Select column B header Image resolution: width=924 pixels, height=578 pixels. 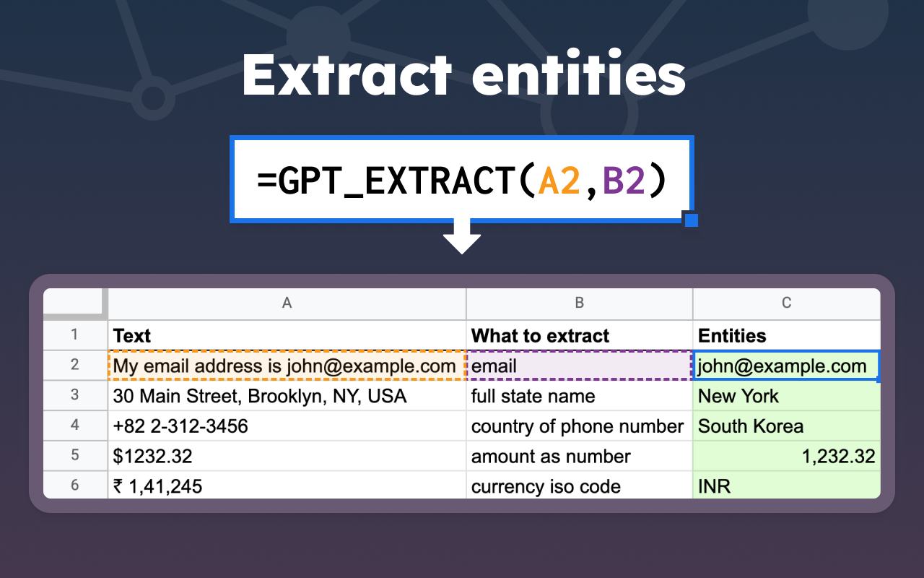tap(580, 303)
